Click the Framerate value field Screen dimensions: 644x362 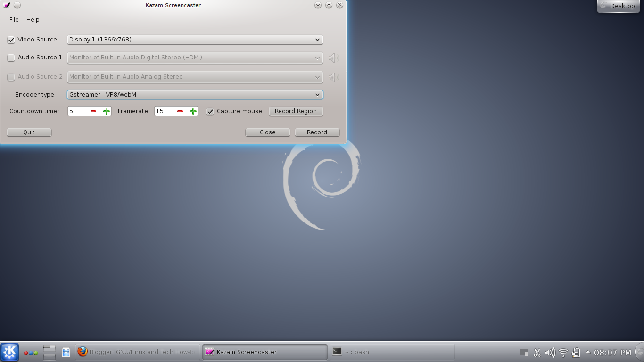(165, 111)
